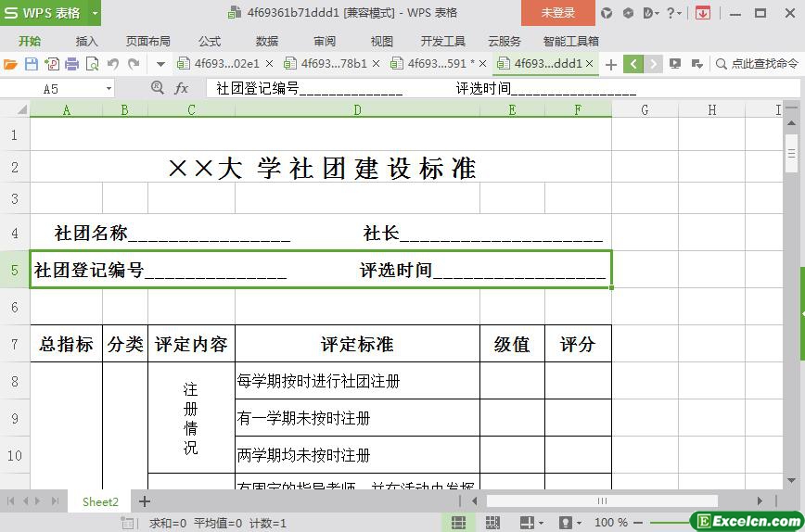Redo the last undone action
This screenshot has width=805, height=532.
point(134,64)
